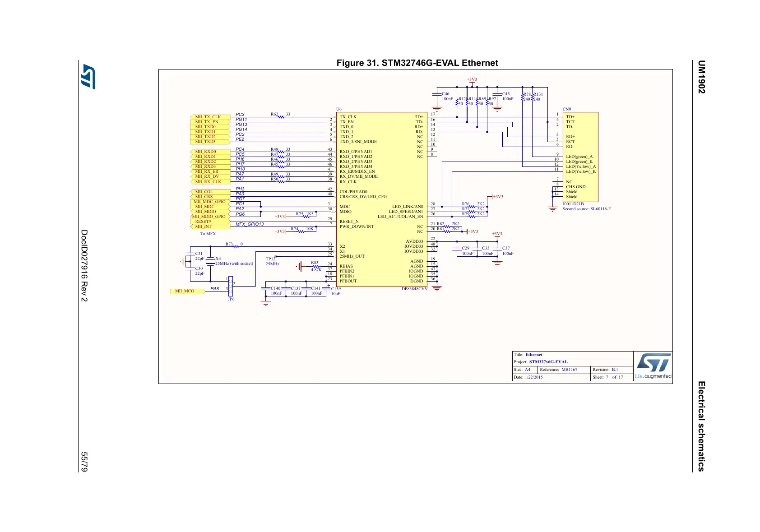This screenshot has height=532, width=760.
Task: Click 'Sheet: 7 of 17' in title block
Action: (608, 377)
